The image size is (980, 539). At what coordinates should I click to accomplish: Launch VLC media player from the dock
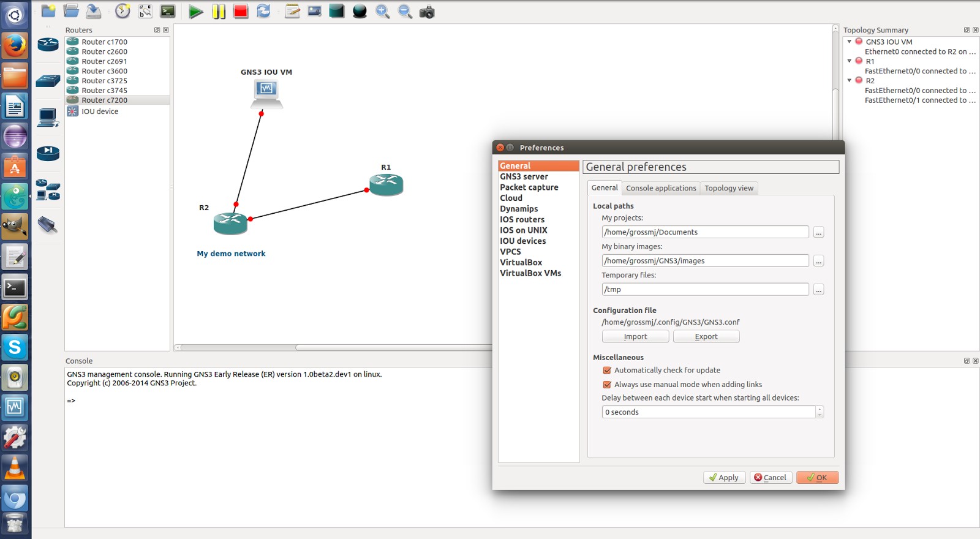15,468
